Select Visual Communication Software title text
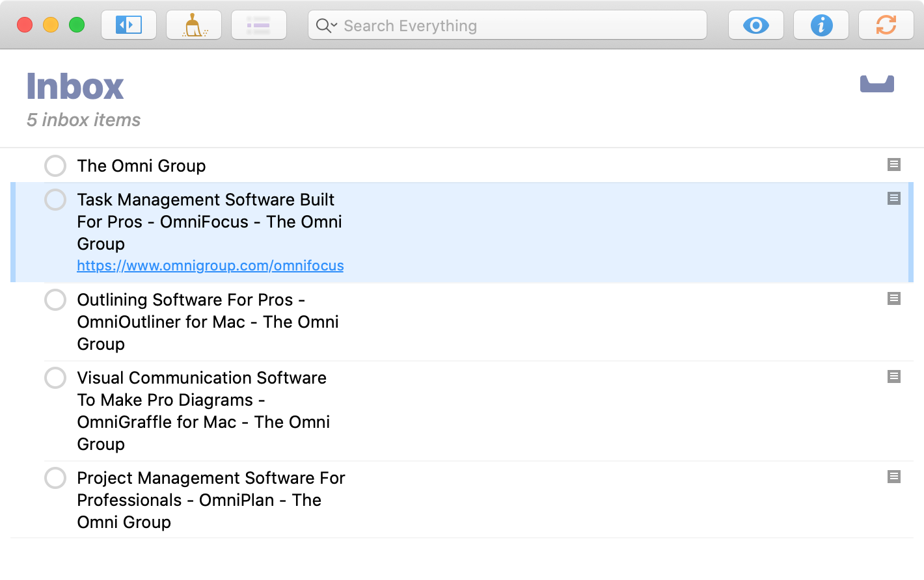 tap(204, 411)
